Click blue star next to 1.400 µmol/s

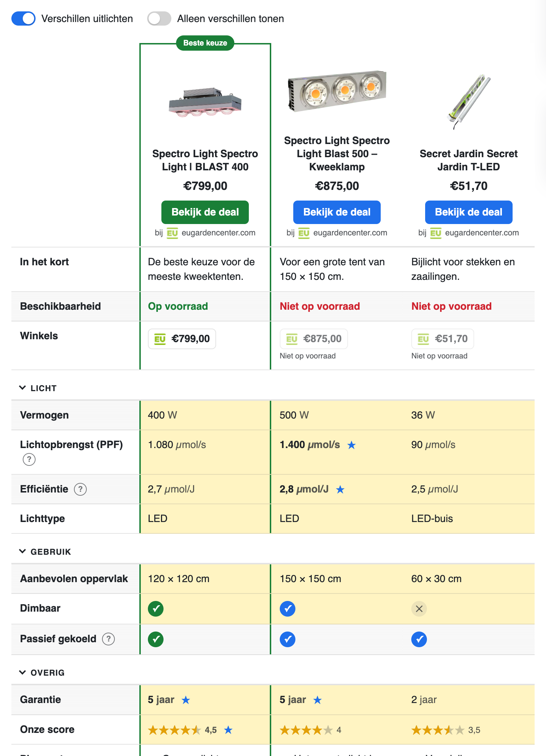tap(352, 445)
